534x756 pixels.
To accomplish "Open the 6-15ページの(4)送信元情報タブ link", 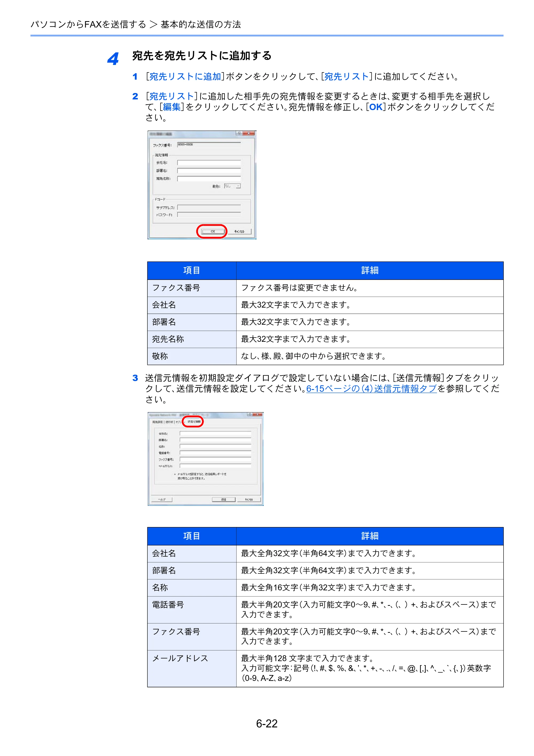I will 371,389.
